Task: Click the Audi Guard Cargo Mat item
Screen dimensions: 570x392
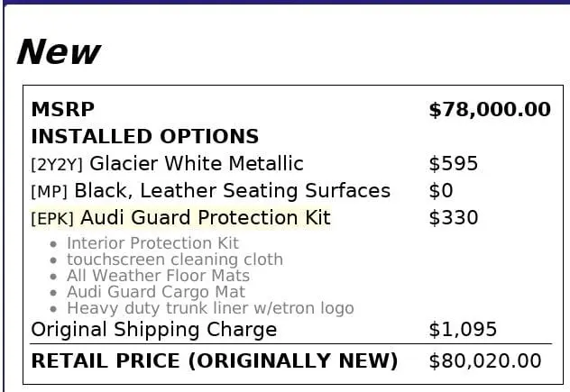Action: [x=155, y=292]
